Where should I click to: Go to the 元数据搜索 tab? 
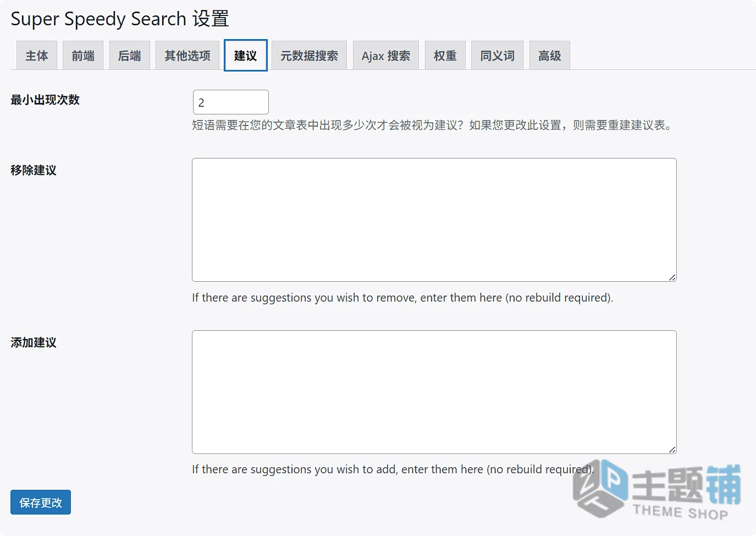tap(309, 56)
